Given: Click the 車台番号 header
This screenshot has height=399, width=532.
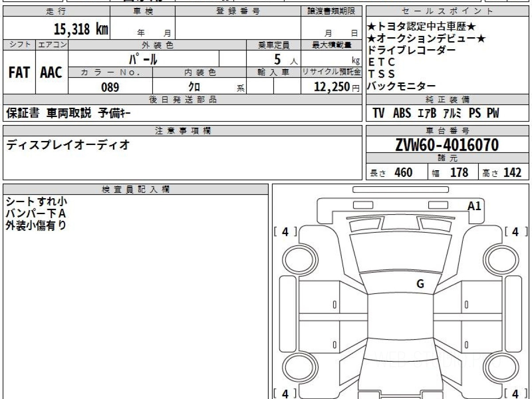Looking at the screenshot, I should [x=447, y=131].
